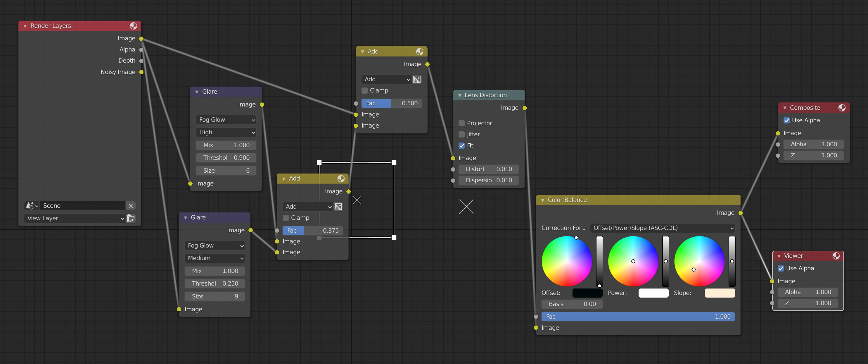Click the image browse icon beside lower Add blend mode
Screen dimensions: 868x364
[x=338, y=207]
